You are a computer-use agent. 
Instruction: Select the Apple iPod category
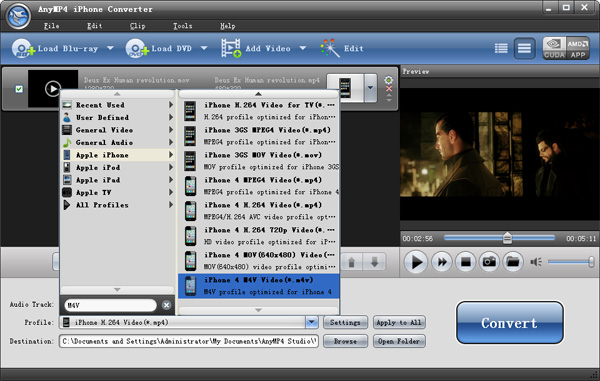(117, 168)
